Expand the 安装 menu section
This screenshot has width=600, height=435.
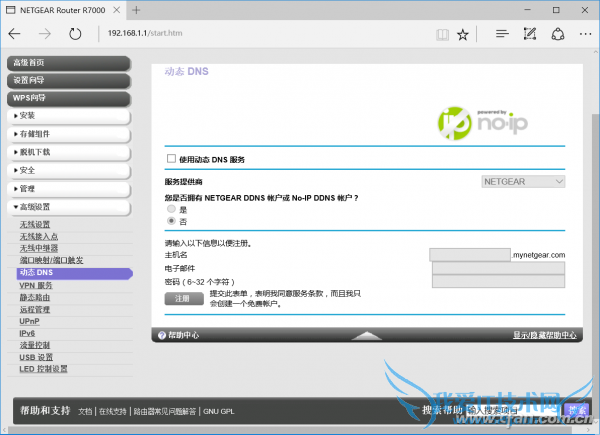[69, 116]
